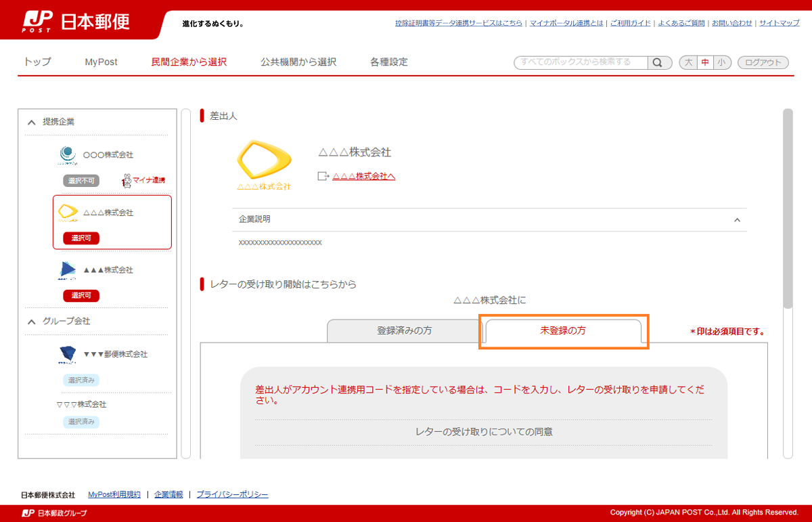This screenshot has height=522, width=812.
Task: Open the よくあるご質問 link
Action: (681, 23)
